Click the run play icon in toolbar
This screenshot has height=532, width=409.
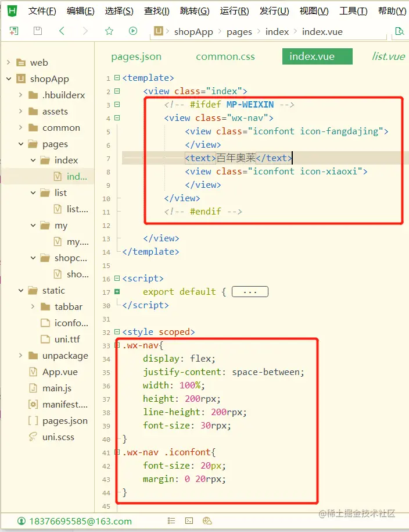pyautogui.click(x=133, y=31)
